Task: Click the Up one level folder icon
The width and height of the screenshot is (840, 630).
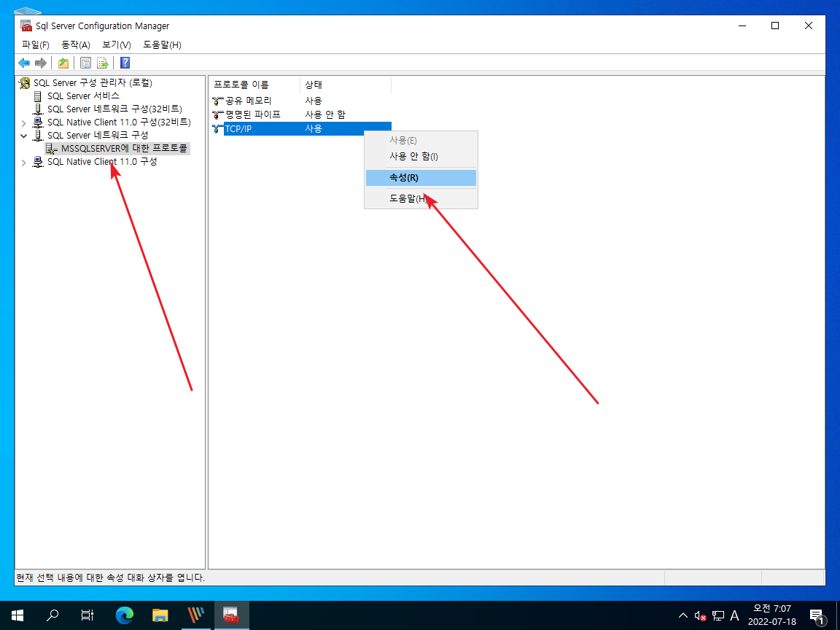Action: (63, 63)
